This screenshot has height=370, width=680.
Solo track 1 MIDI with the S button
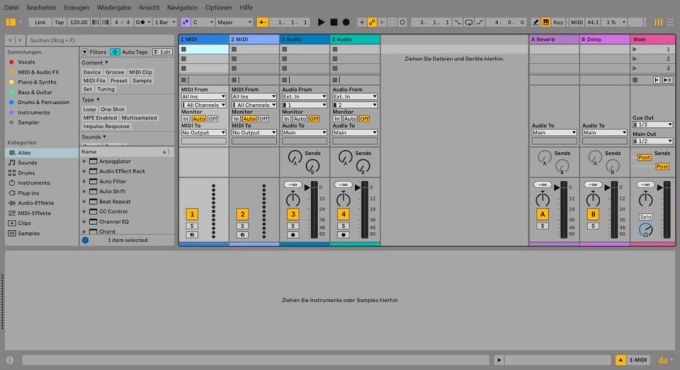pos(192,226)
